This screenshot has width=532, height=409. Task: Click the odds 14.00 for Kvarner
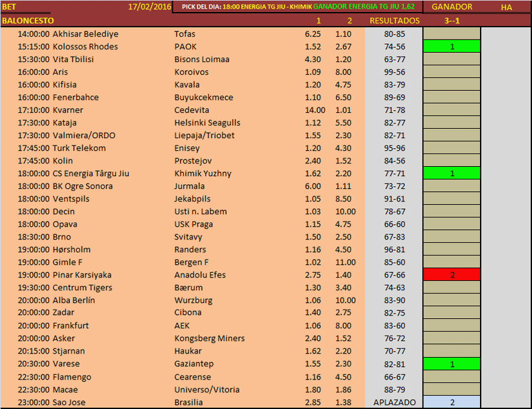(x=315, y=110)
